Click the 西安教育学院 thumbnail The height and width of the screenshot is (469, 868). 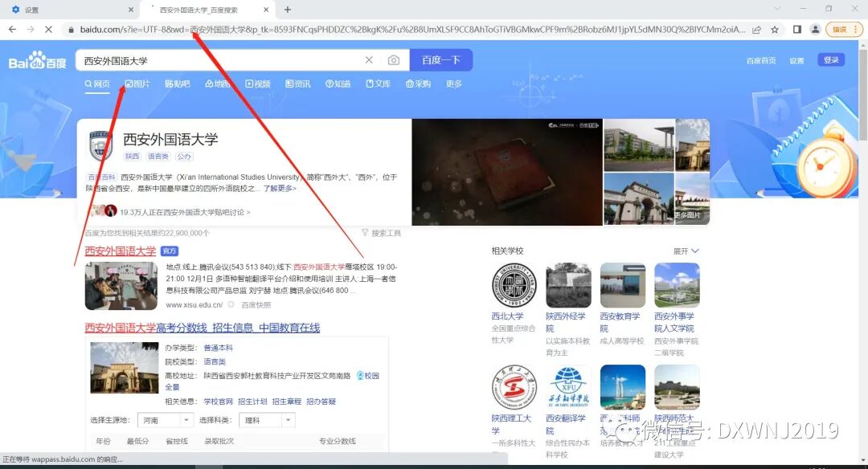[x=623, y=285]
